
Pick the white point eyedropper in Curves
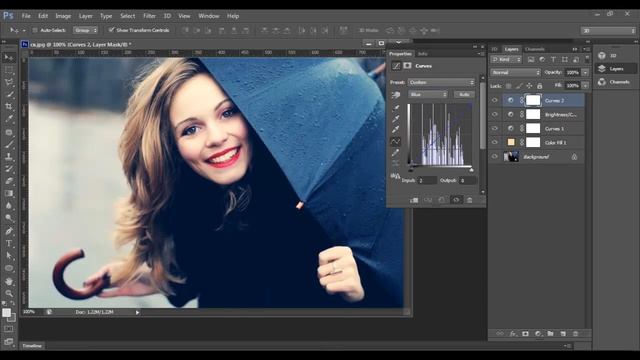click(396, 130)
